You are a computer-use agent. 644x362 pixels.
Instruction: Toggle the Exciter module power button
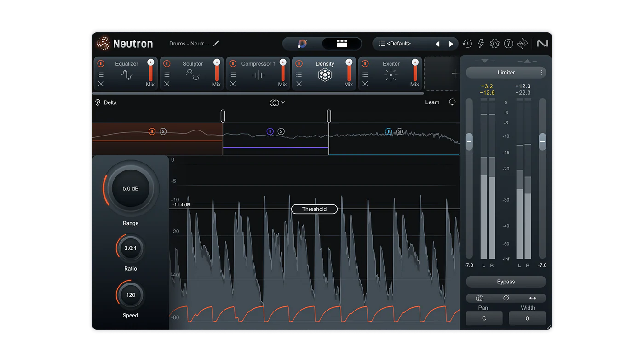point(365,64)
